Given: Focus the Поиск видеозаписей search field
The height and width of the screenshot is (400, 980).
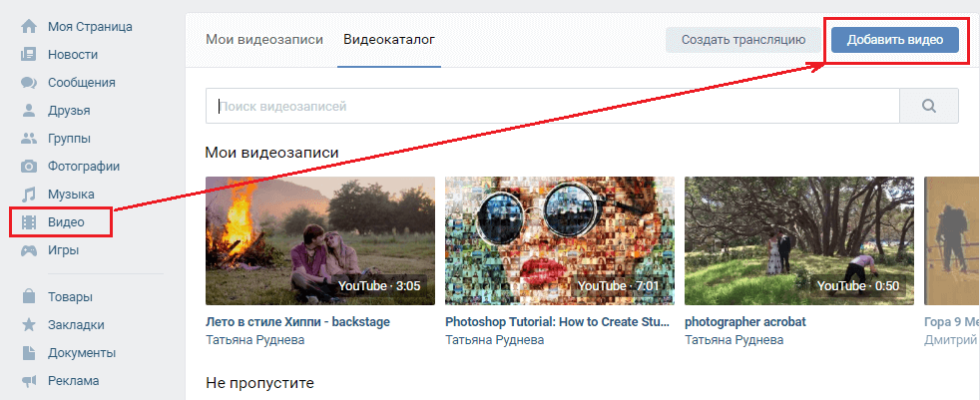Looking at the screenshot, I should point(552,106).
